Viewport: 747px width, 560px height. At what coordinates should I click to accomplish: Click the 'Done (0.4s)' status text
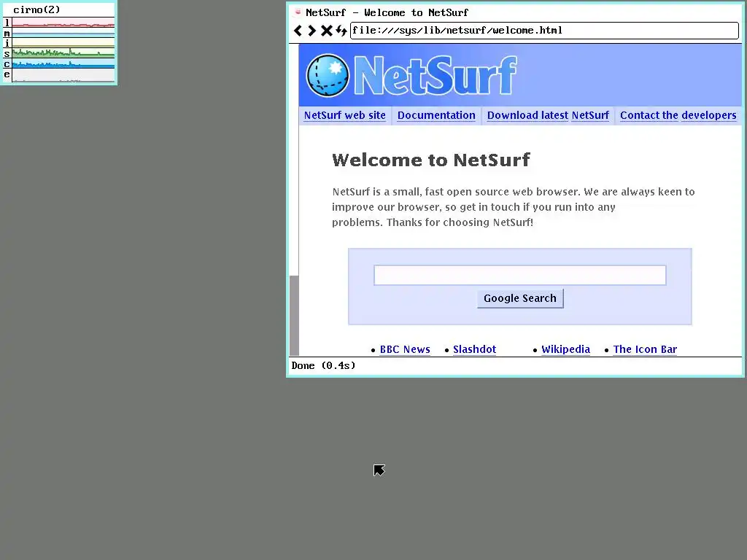323,366
